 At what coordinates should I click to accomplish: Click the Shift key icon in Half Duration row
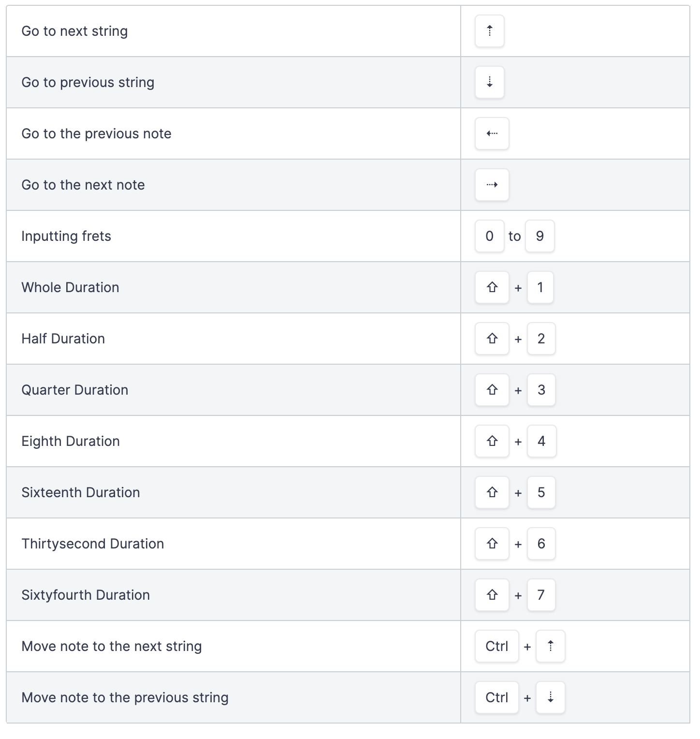492,339
